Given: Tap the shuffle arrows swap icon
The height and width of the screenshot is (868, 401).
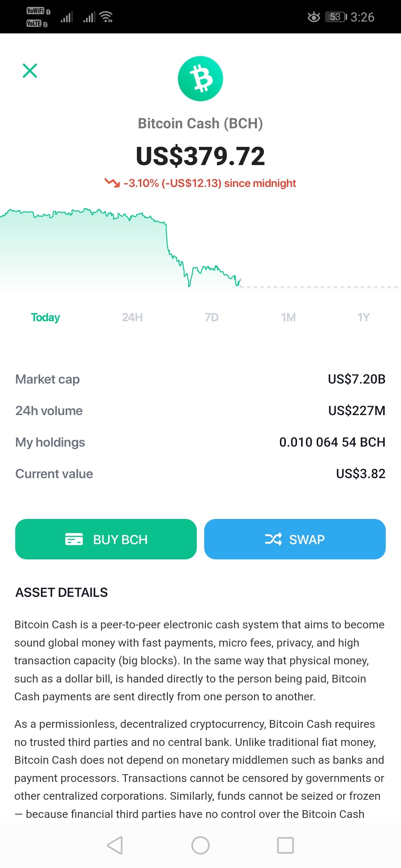Looking at the screenshot, I should click(x=273, y=539).
